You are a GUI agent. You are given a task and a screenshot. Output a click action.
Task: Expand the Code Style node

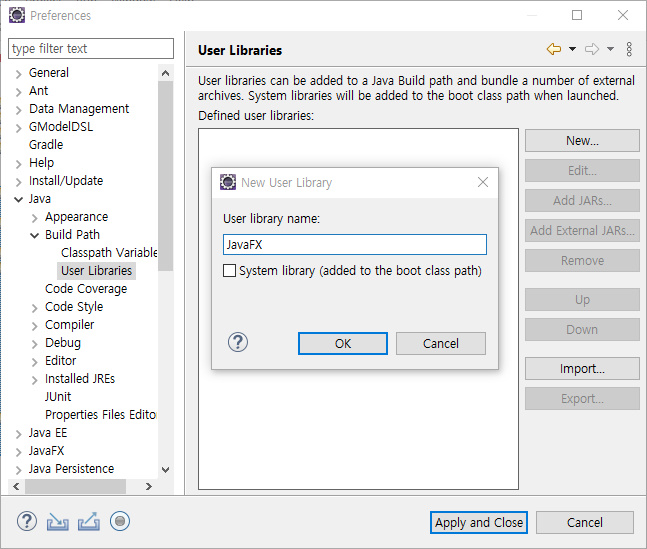(x=35, y=308)
